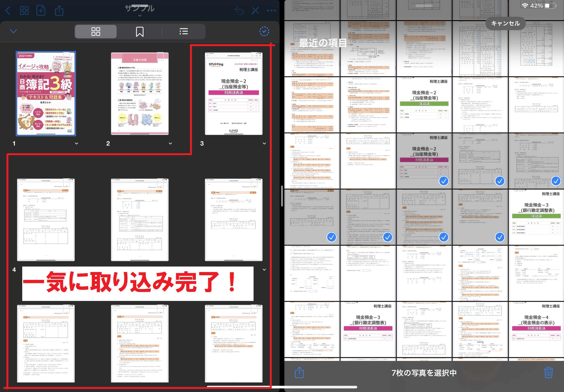
Task: Tap the back arrow in GoodNotes toolbar
Action: pos(8,11)
